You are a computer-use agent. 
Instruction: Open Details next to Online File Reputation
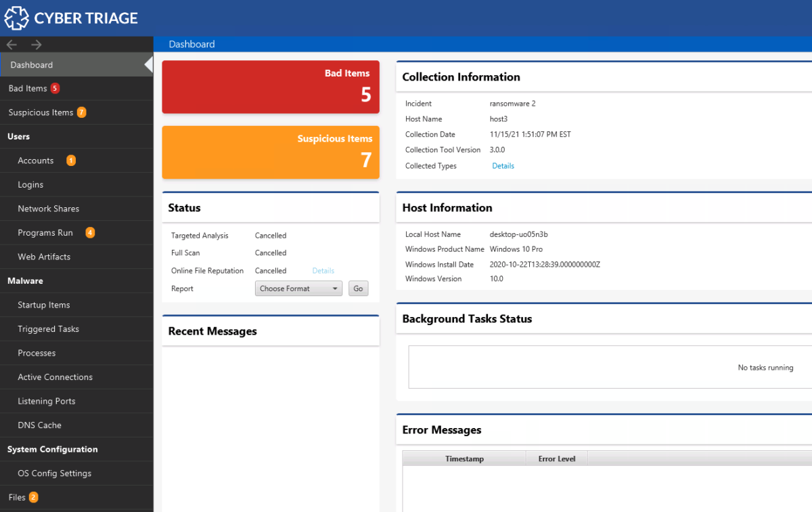323,270
